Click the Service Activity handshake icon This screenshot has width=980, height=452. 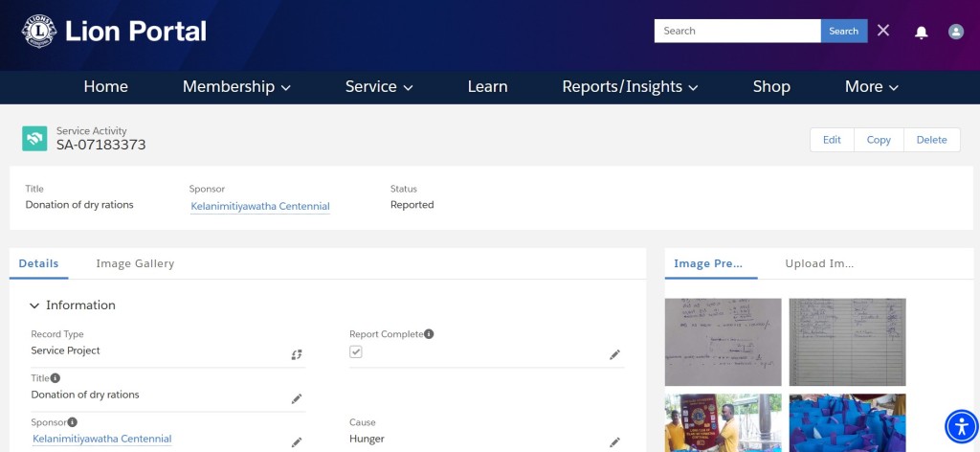click(x=34, y=139)
